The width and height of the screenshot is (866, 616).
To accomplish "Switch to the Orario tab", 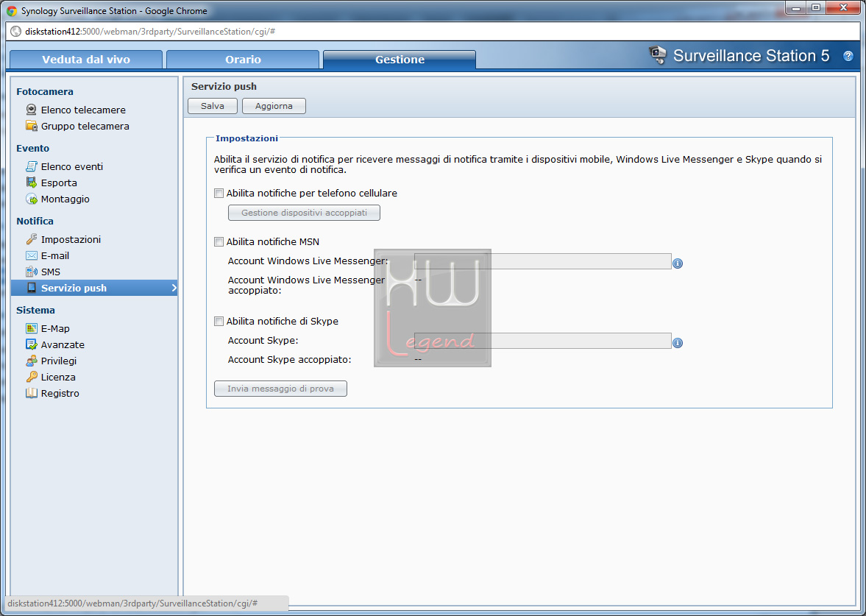I will [x=243, y=60].
